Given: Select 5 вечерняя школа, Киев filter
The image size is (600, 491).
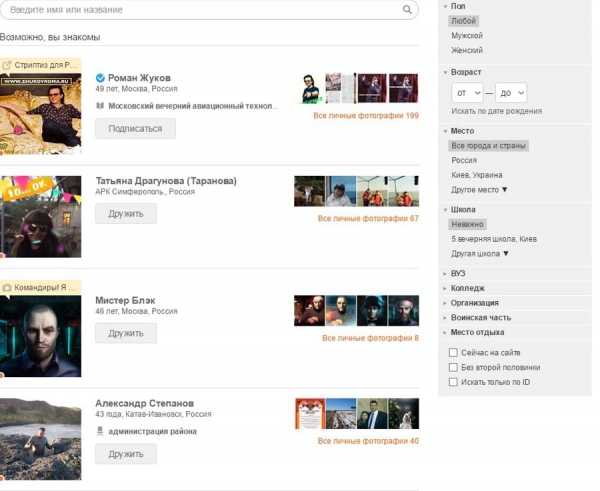Looking at the screenshot, I should tap(494, 239).
